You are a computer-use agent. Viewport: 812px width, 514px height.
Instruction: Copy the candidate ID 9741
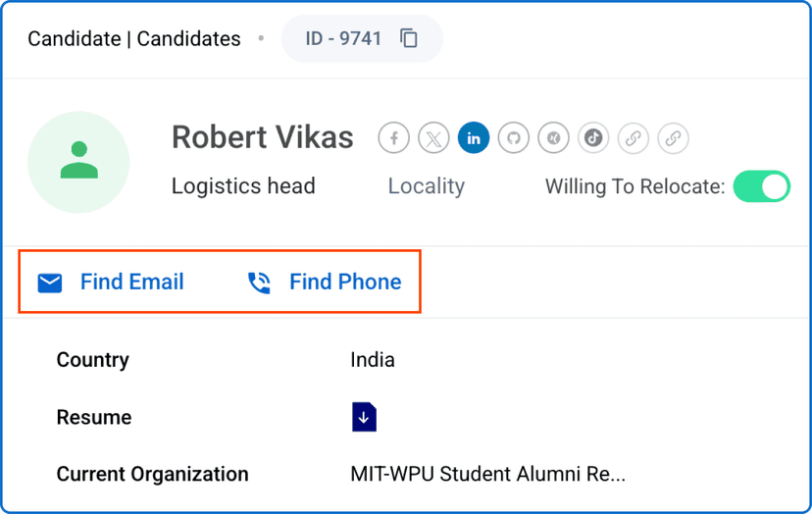[409, 39]
